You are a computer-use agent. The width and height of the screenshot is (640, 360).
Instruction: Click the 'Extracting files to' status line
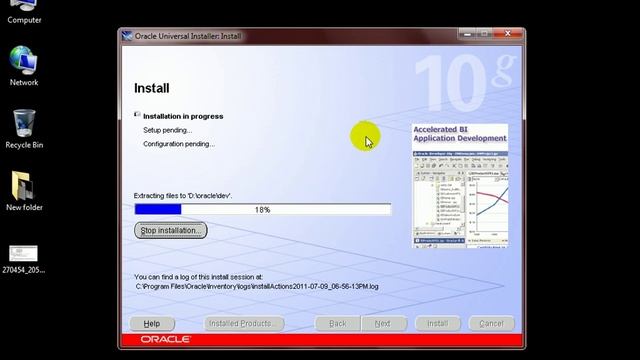tap(183, 196)
